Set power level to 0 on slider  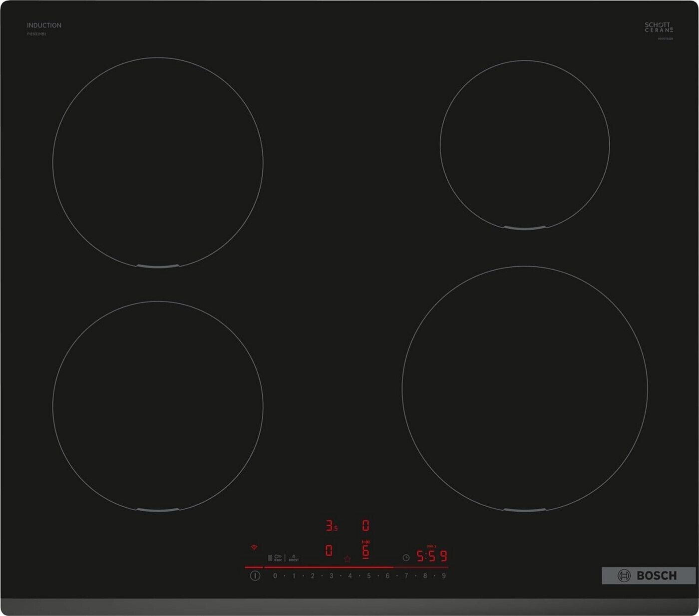(275, 576)
